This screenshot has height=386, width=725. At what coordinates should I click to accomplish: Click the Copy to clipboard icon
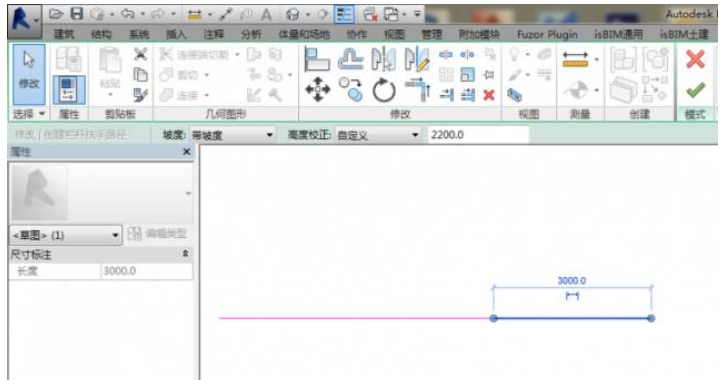(x=140, y=74)
